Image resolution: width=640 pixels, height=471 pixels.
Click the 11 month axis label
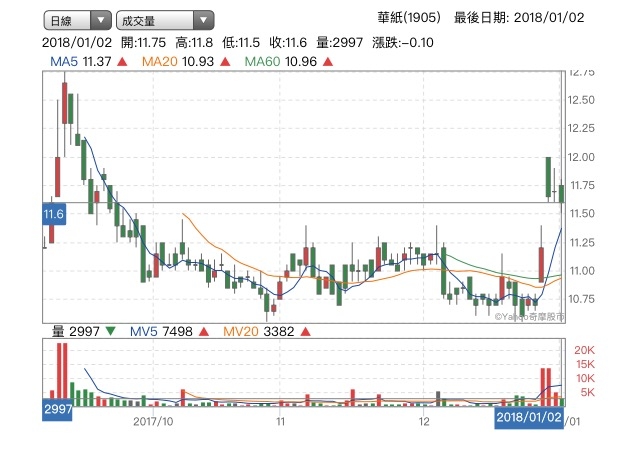coord(280,421)
